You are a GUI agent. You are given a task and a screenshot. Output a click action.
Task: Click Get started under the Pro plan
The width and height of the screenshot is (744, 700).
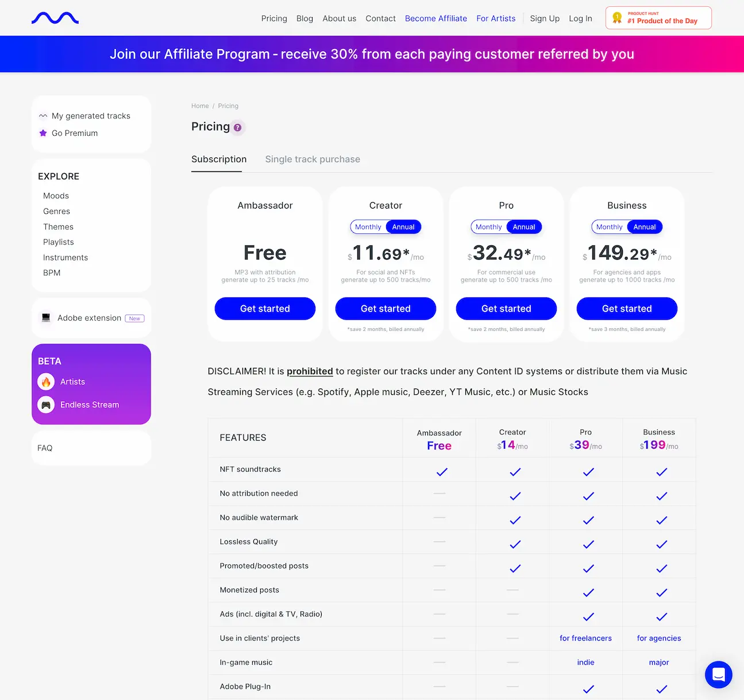click(x=506, y=309)
